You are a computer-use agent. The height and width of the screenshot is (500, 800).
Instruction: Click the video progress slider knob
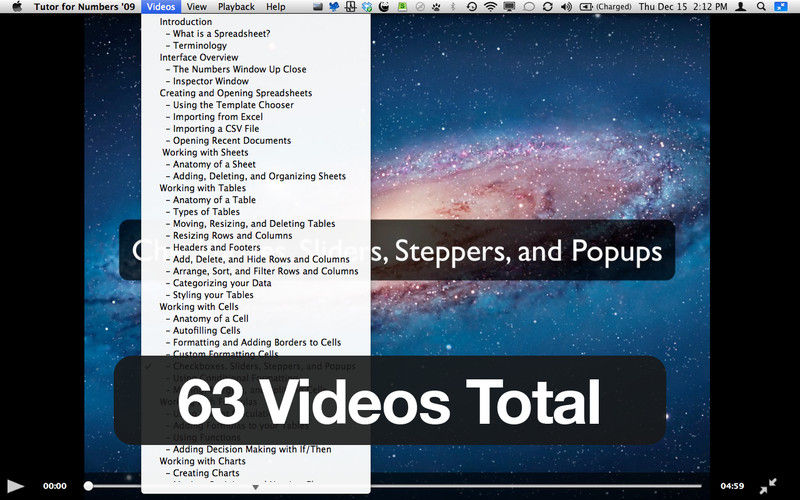coord(88,486)
